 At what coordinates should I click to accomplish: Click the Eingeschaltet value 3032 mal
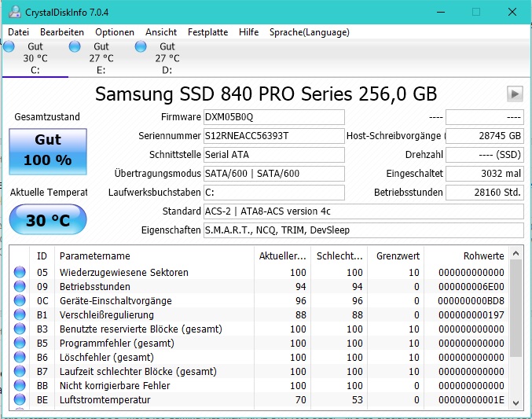pyautogui.click(x=485, y=174)
